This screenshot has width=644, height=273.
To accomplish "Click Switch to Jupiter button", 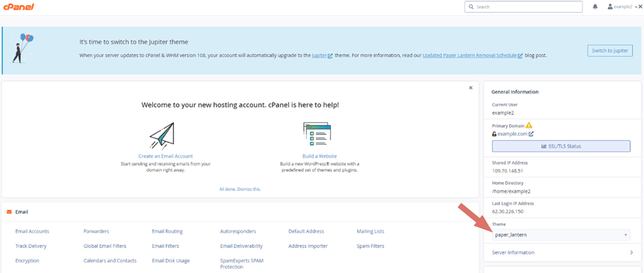I will pos(610,51).
